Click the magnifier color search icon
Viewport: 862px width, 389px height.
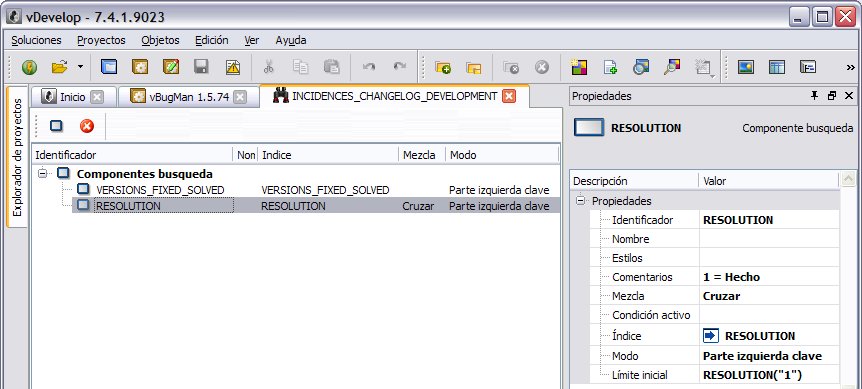(672, 67)
